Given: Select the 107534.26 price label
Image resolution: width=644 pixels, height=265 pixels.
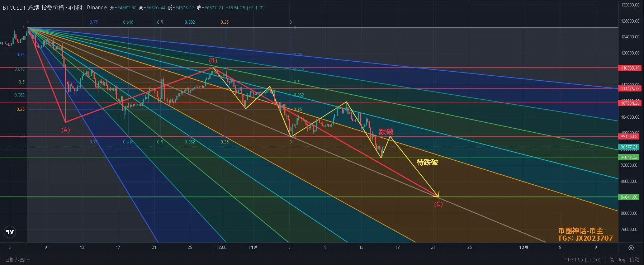Looking at the screenshot, I should pyautogui.click(x=630, y=103).
